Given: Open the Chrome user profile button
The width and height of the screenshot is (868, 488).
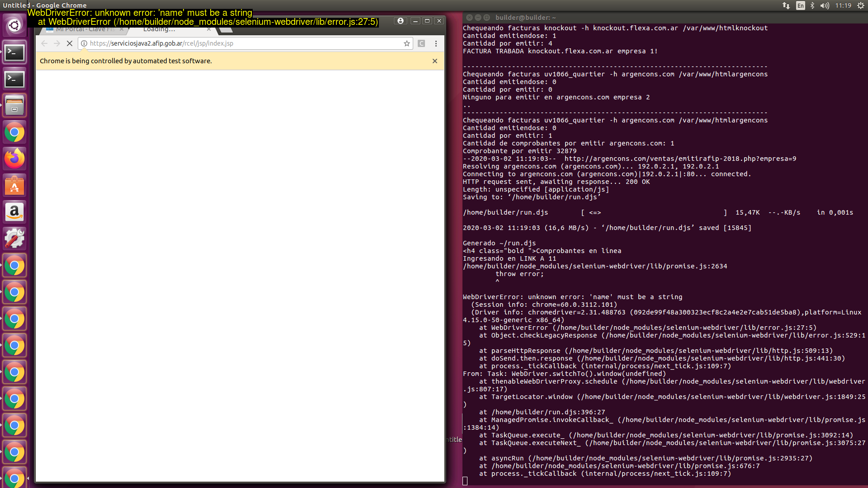Looking at the screenshot, I should tap(400, 21).
